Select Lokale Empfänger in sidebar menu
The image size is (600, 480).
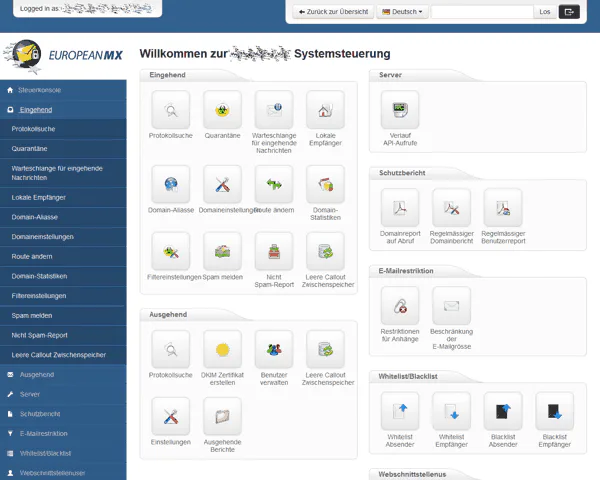tap(63, 198)
